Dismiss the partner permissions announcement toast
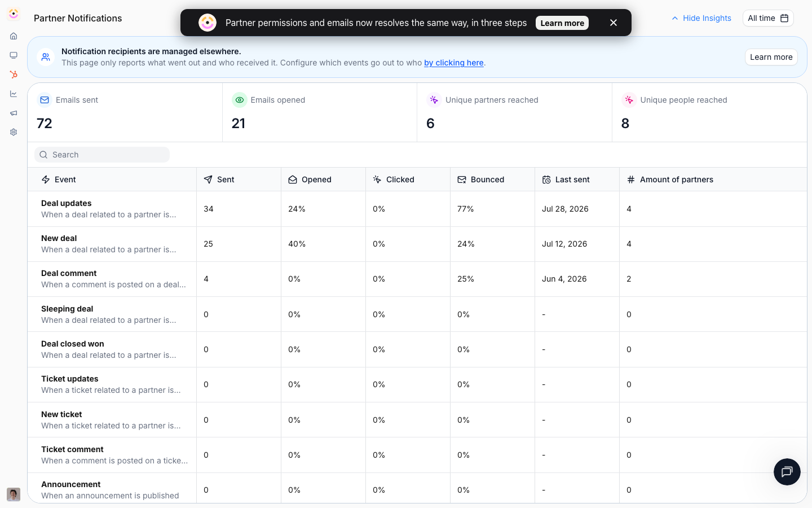The height and width of the screenshot is (508, 812). [x=614, y=23]
